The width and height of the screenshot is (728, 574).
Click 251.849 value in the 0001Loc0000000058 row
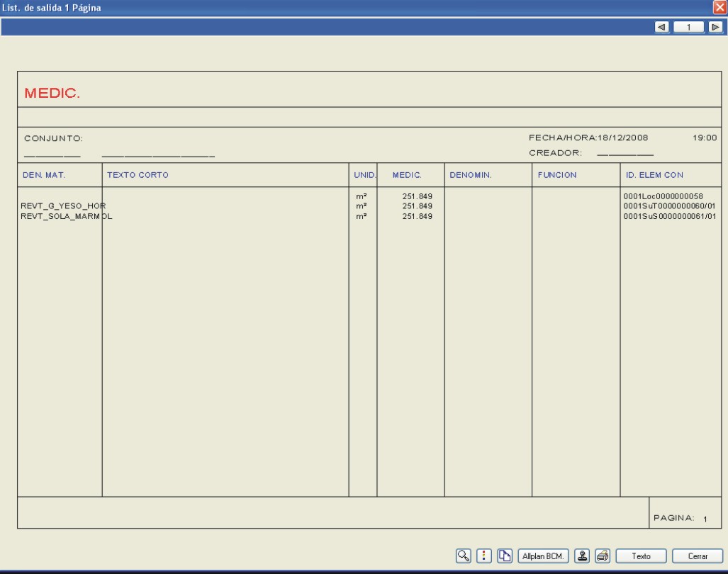[418, 196]
